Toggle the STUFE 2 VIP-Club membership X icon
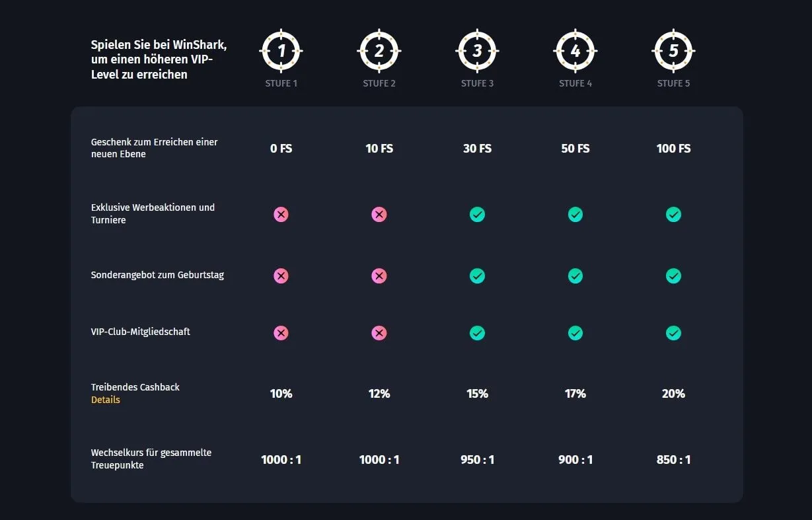The width and height of the screenshot is (812, 520). pos(379,333)
